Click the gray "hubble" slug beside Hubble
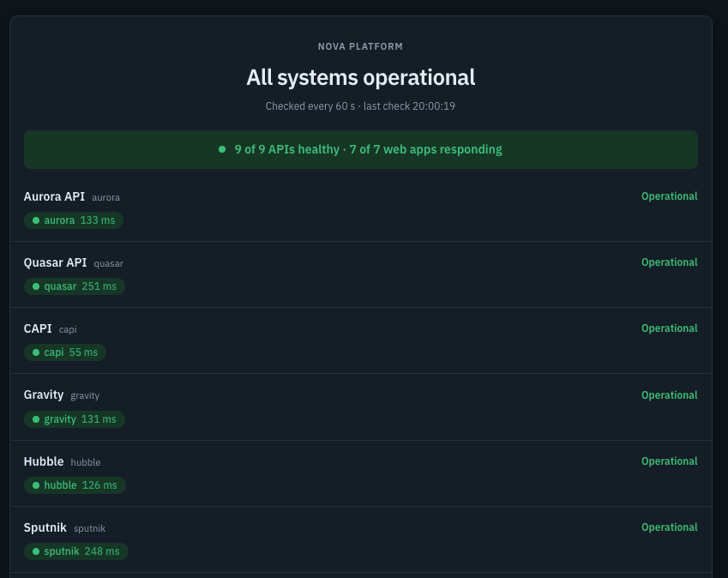Screen dimensions: 728x578 click(x=86, y=462)
